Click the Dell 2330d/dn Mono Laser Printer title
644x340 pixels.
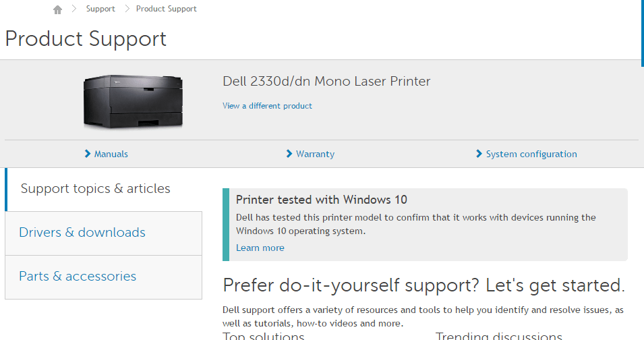326,82
